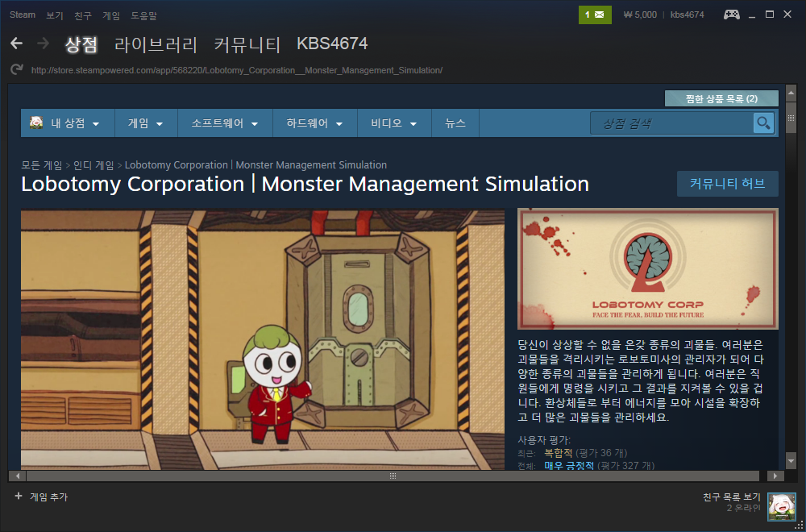
Task: Click the horizontal scrollbar left arrow
Action: pyautogui.click(x=17, y=476)
